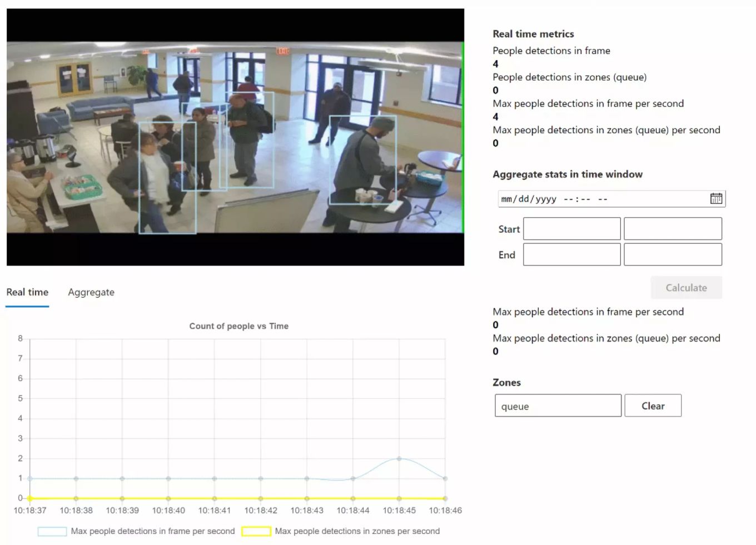Click the yellow zones detections legend swatch
The height and width of the screenshot is (545, 756).
pos(256,532)
